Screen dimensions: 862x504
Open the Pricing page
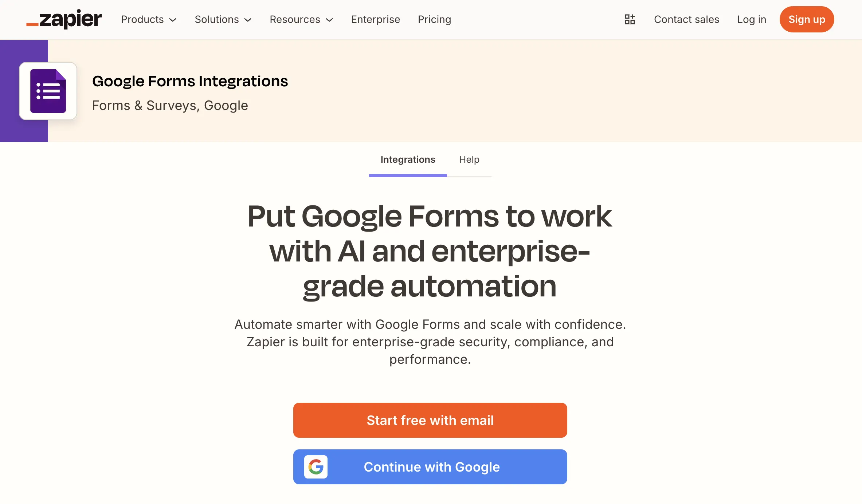click(x=434, y=19)
